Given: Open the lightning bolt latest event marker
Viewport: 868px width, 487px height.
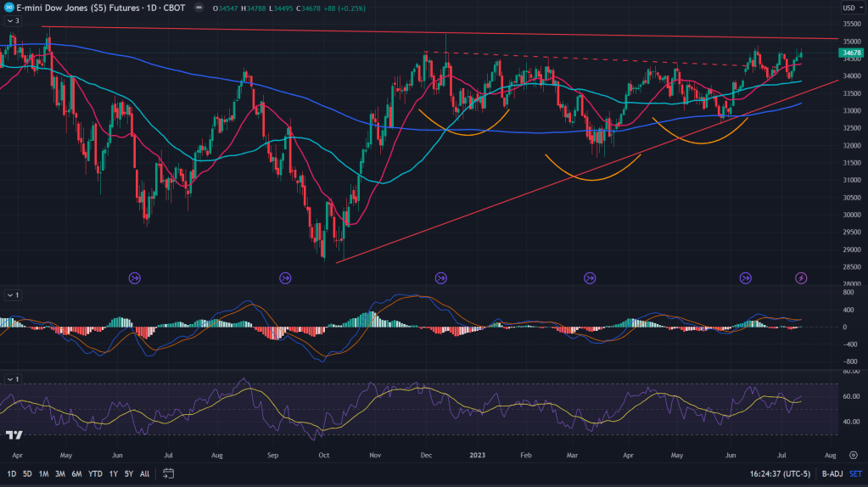Looking at the screenshot, I should pyautogui.click(x=800, y=277).
